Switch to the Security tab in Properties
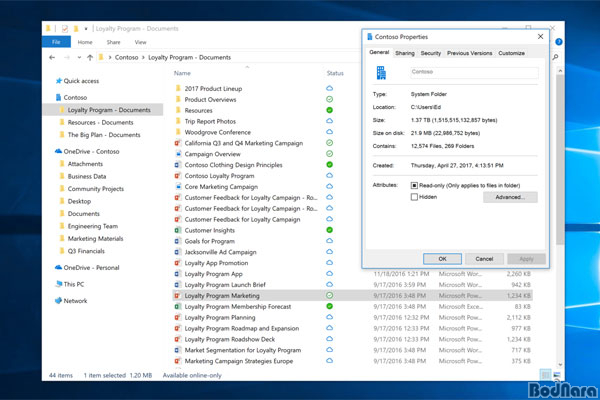This screenshot has height=400, width=600. pyautogui.click(x=431, y=53)
